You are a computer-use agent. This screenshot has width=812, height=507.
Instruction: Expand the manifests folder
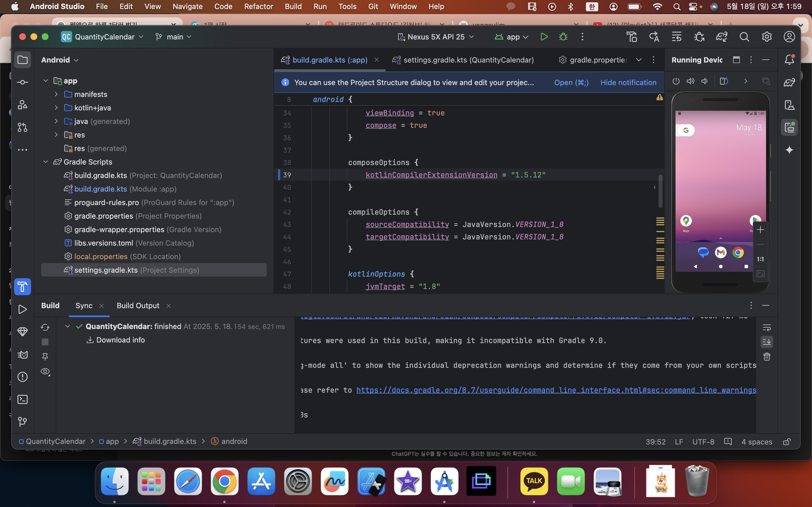(56, 94)
